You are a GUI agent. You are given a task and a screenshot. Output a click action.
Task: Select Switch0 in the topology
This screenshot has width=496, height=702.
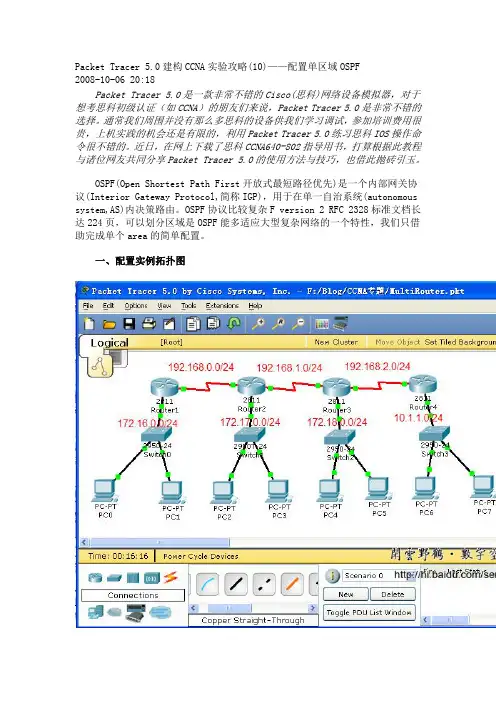click(x=156, y=434)
